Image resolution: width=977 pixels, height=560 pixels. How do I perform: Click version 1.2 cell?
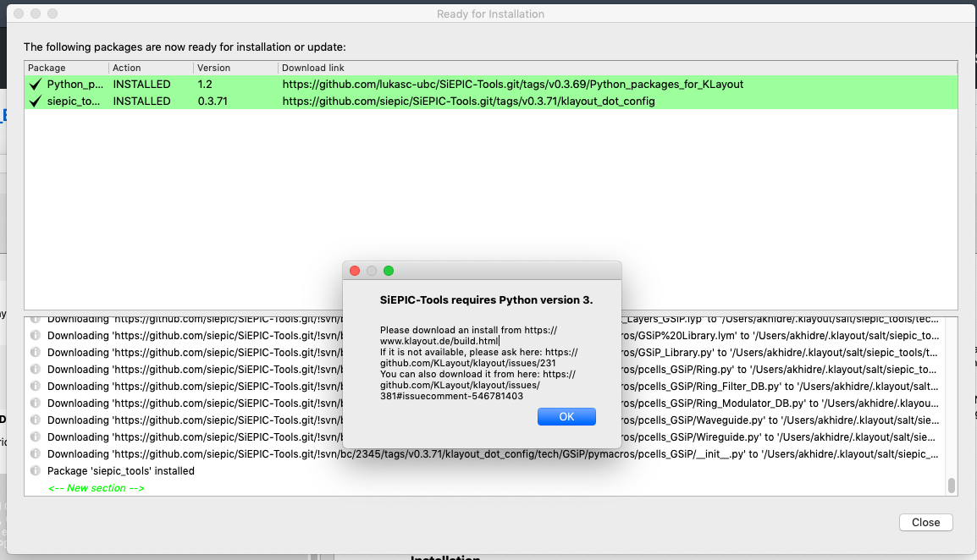click(205, 84)
